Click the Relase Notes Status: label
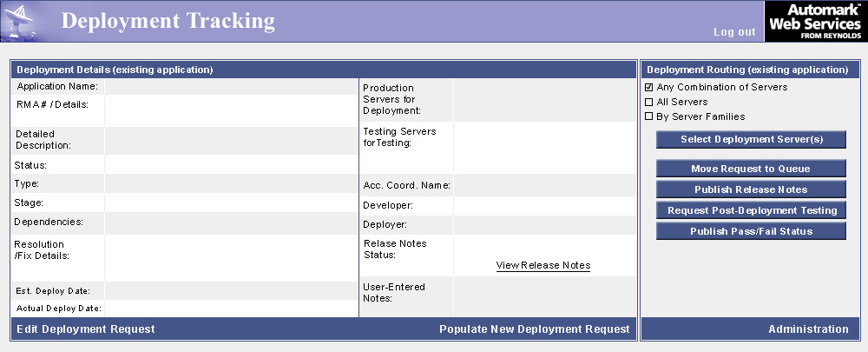868x352 pixels. pyautogui.click(x=395, y=249)
